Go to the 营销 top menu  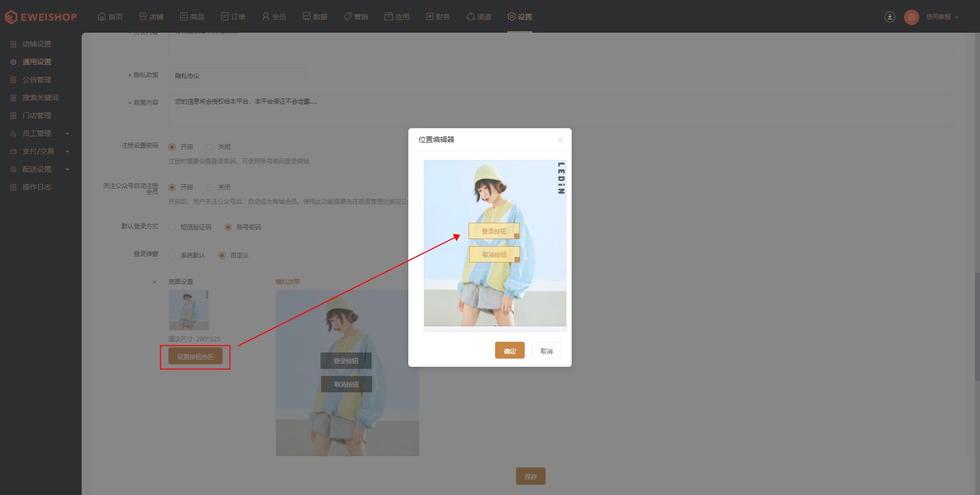[356, 17]
